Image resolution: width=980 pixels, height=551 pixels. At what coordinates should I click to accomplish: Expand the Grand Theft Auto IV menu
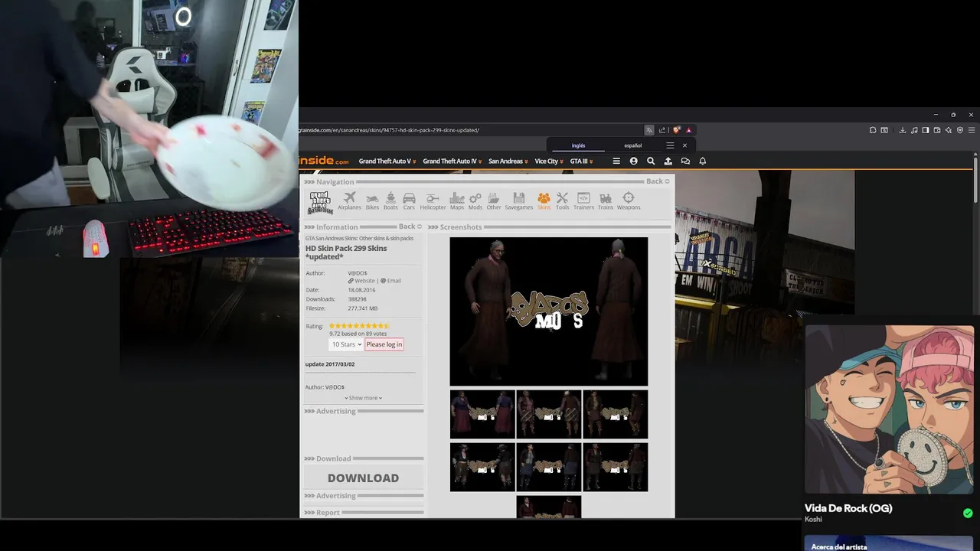[452, 161]
